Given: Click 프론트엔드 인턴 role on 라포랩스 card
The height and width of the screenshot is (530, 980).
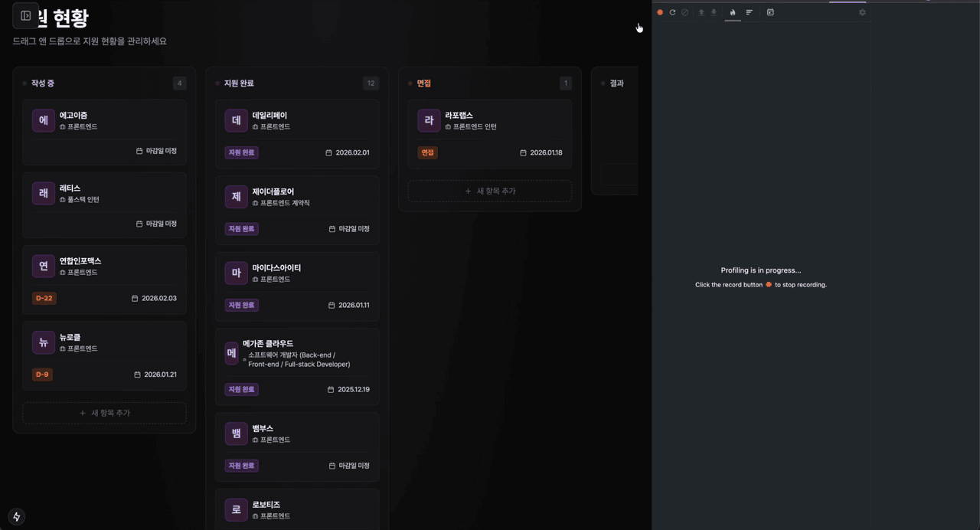Looking at the screenshot, I should tap(475, 126).
